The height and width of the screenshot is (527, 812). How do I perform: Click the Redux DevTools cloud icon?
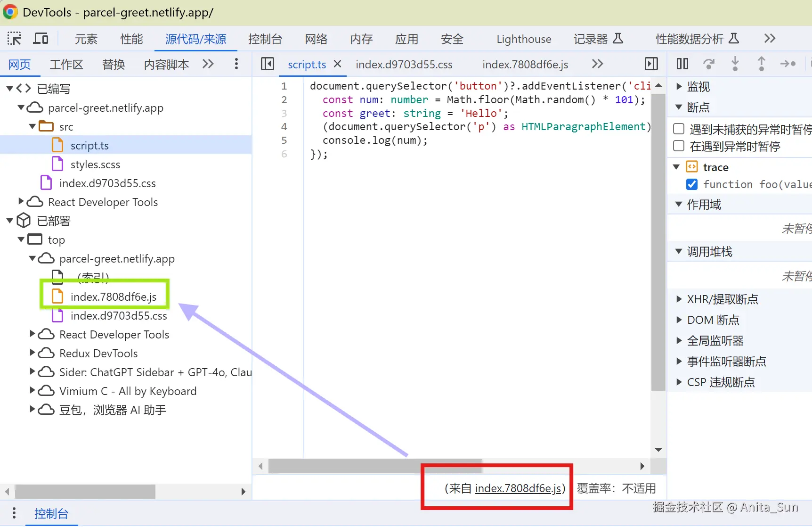click(x=46, y=353)
